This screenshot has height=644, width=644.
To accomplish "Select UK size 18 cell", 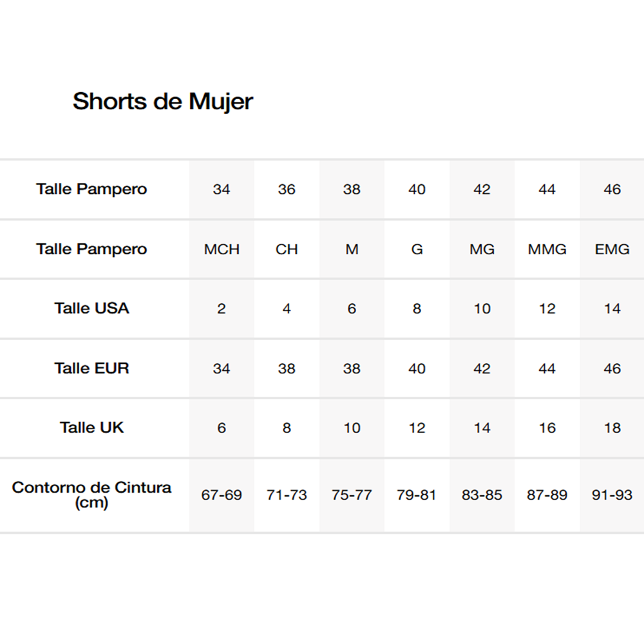I will [x=612, y=428].
